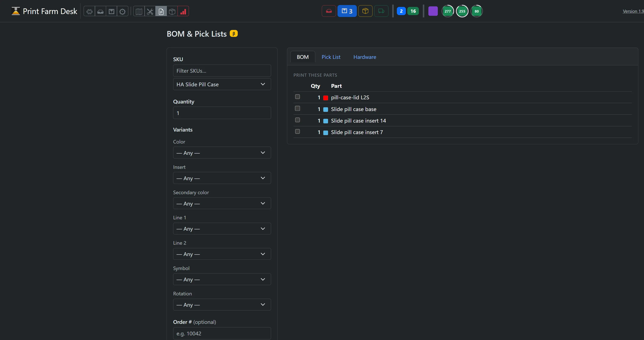Open the puzzle piece toolbar icon

click(x=89, y=11)
